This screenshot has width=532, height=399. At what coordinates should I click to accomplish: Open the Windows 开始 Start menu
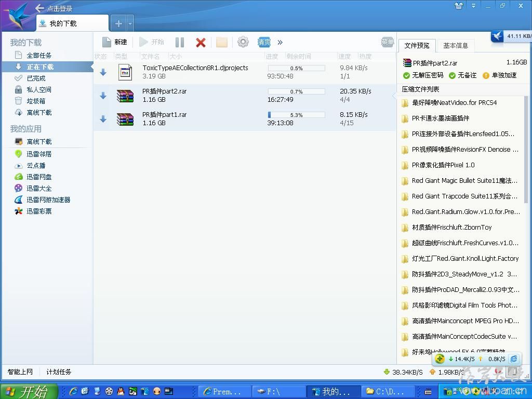coord(29,392)
